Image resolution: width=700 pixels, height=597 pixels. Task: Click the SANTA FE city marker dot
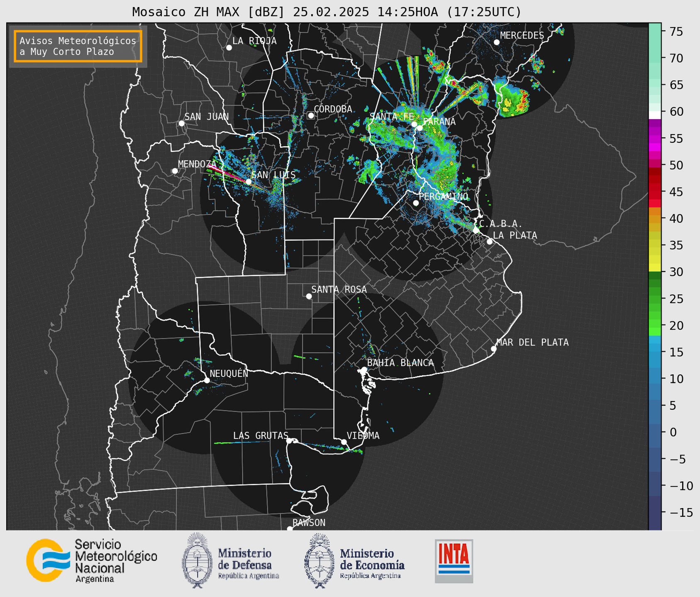pos(414,124)
